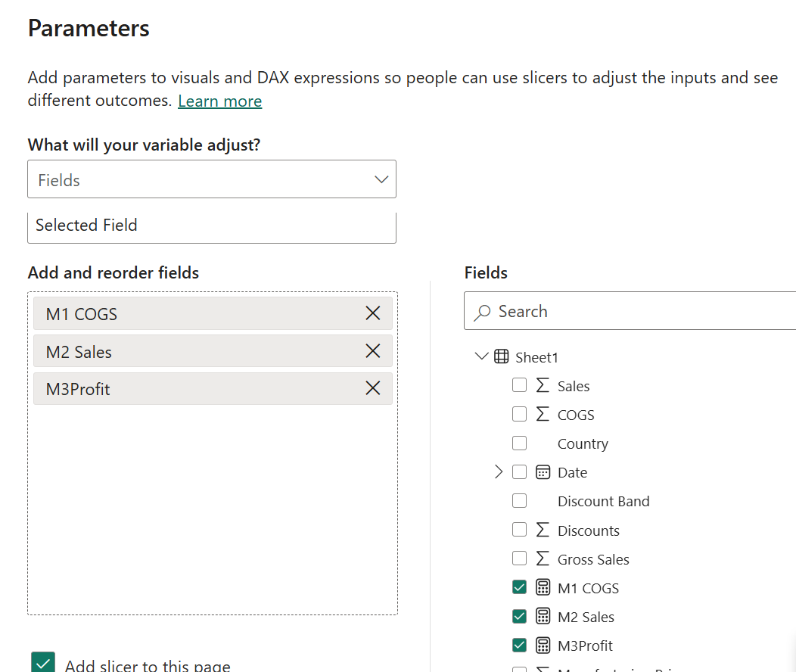Remove M2 Sales from the reorder list
This screenshot has height=672, width=796.
(372, 350)
